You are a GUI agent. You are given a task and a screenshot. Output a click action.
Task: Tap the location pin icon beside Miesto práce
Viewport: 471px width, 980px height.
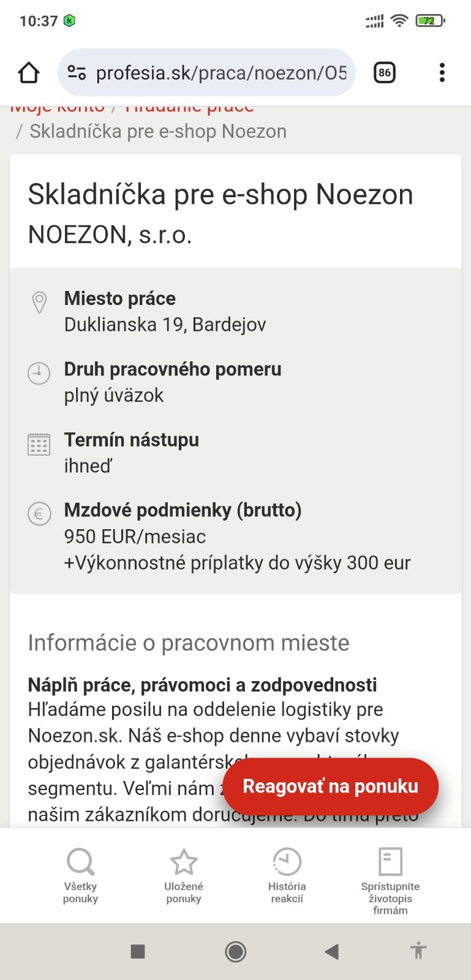coord(39,303)
